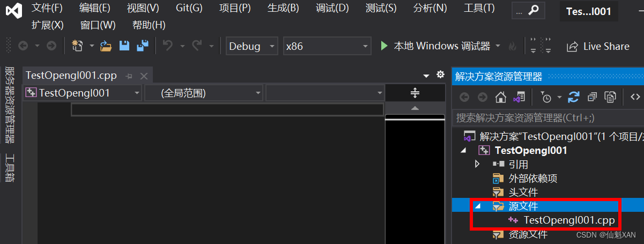Click the sync refresh icon in Solution Explorer
Image resolution: width=644 pixels, height=244 pixels.
coord(574,97)
